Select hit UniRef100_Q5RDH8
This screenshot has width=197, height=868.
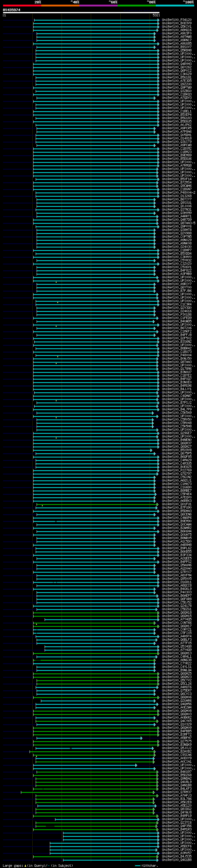[x=176, y=50]
